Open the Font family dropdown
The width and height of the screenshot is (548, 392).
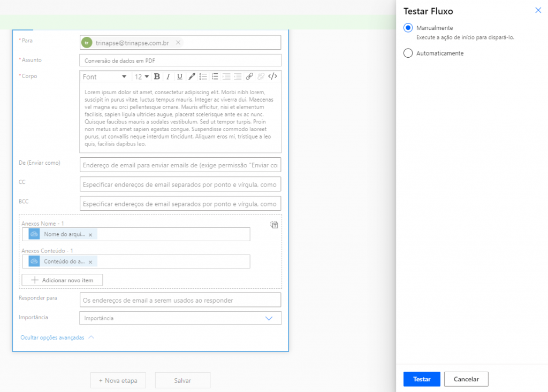point(105,77)
